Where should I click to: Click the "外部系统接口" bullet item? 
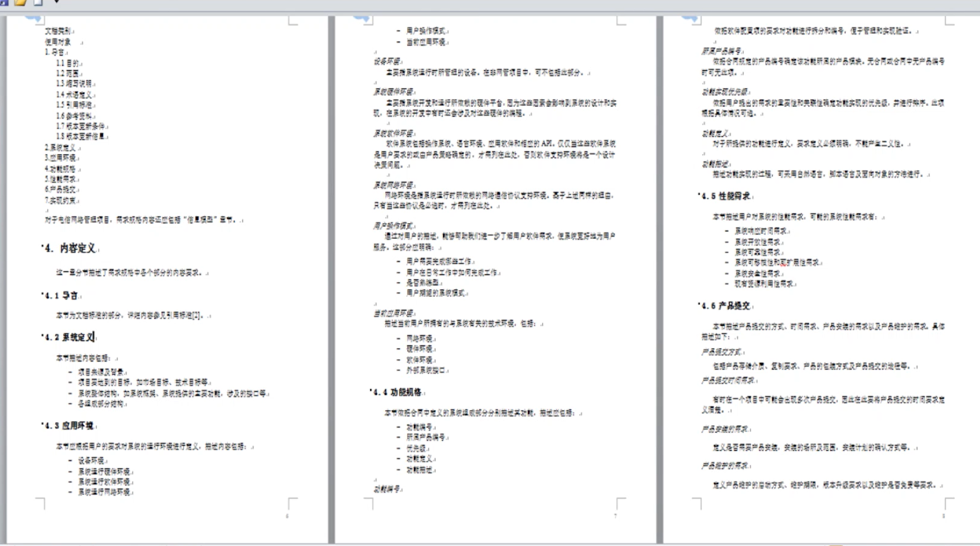point(426,370)
